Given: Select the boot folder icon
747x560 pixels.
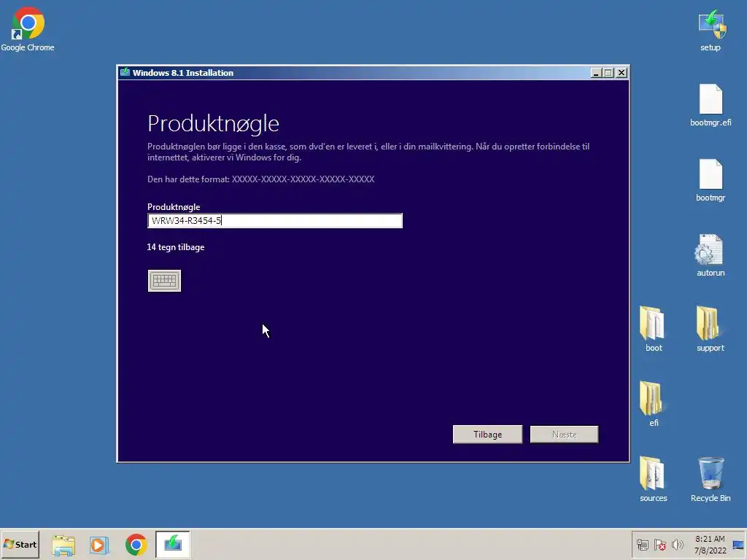Looking at the screenshot, I should 654,330.
